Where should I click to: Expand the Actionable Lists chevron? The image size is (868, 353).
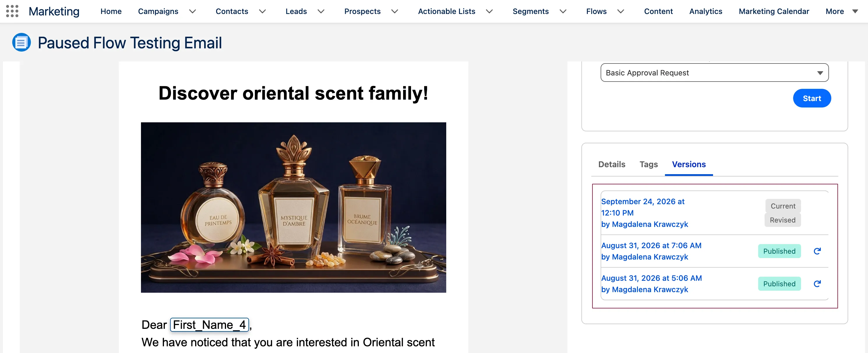pyautogui.click(x=490, y=11)
